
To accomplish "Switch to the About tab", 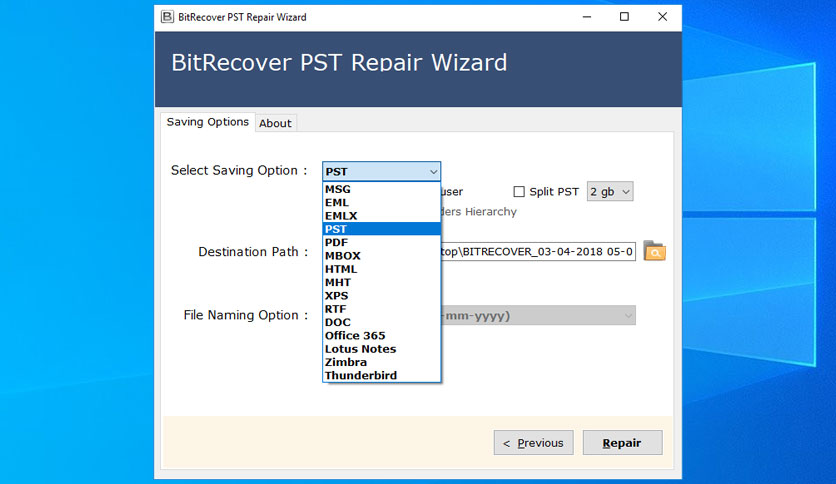I will click(x=275, y=123).
